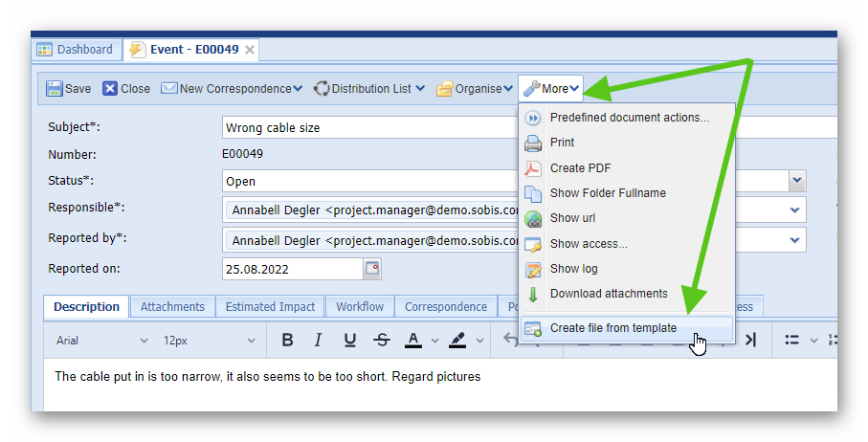Click Show Folder Fullname entry
The width and height of the screenshot is (868, 442).
tap(608, 193)
